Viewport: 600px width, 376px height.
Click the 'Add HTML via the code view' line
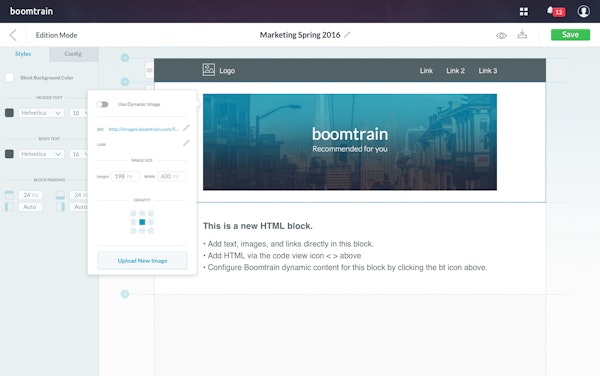point(282,256)
